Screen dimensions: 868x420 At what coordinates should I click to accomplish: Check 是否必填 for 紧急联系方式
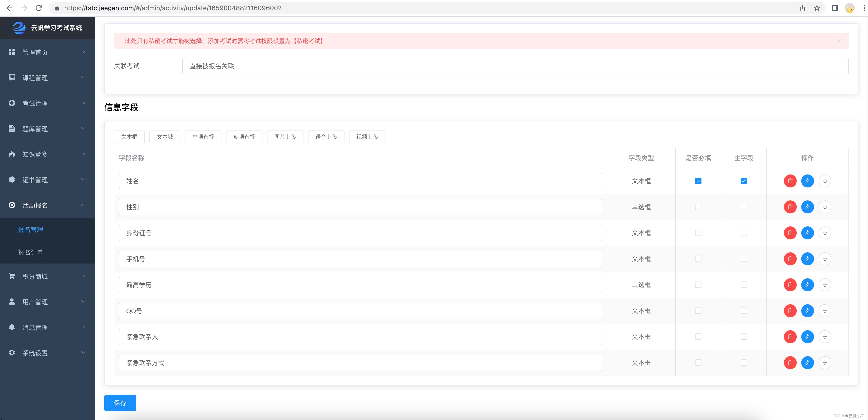click(x=698, y=362)
